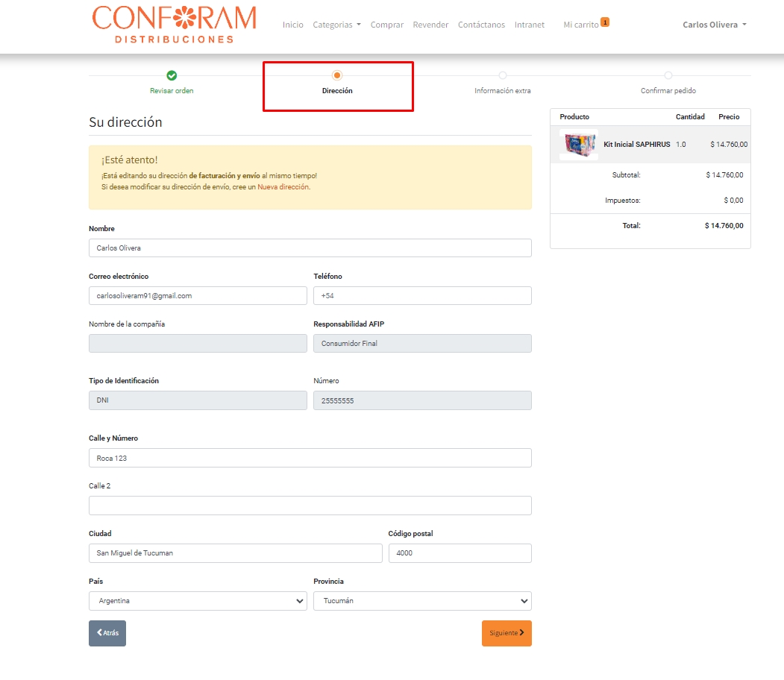Click the green Revisar orden checkmark
The width and height of the screenshot is (784, 680).
pyautogui.click(x=172, y=75)
